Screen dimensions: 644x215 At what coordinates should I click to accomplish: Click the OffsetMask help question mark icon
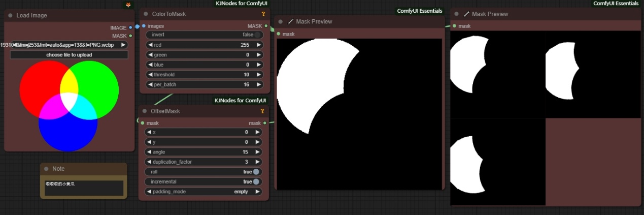coord(262,111)
